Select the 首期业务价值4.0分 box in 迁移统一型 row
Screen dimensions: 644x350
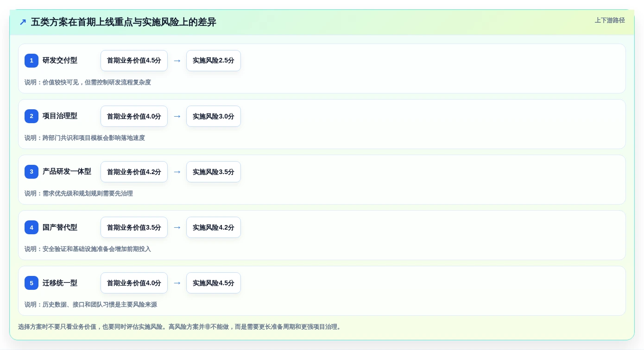click(x=134, y=283)
